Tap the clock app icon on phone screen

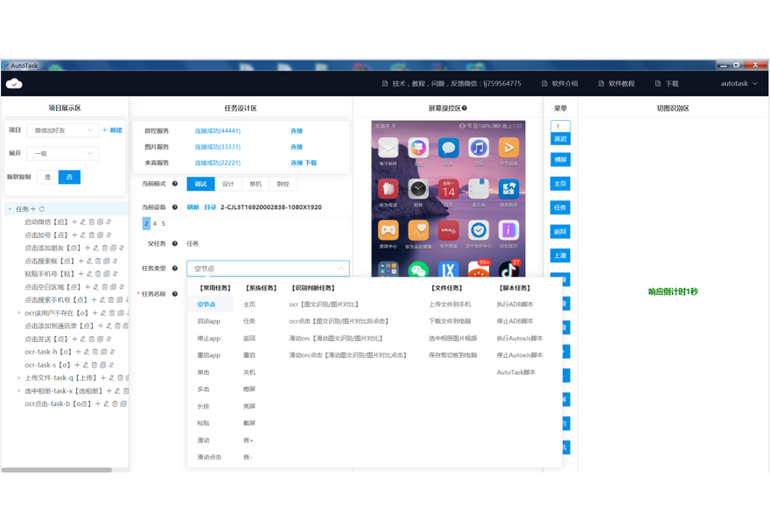tap(418, 189)
